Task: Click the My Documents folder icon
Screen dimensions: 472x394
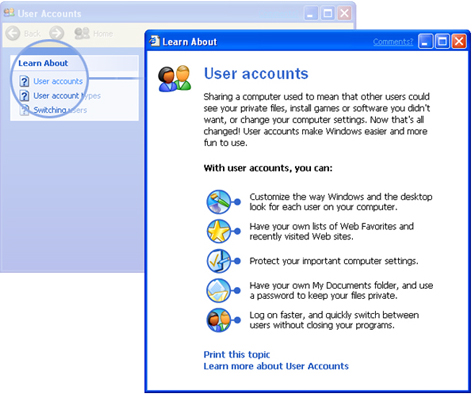Action: coord(219,291)
